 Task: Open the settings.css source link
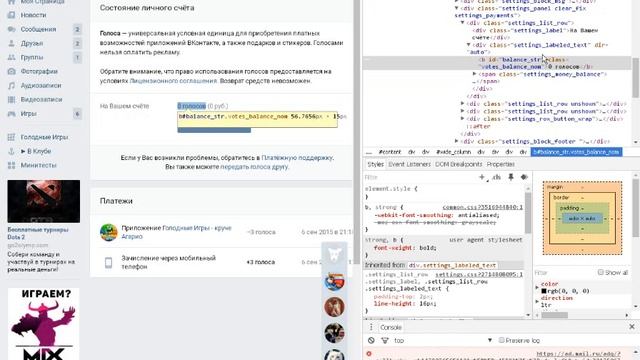[479, 275]
